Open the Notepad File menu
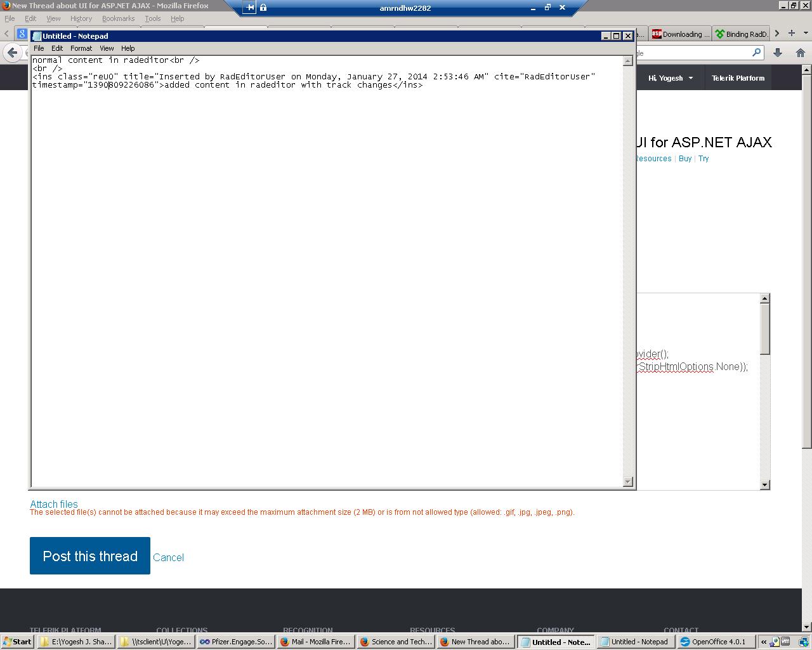Image resolution: width=812 pixels, height=650 pixels. [x=39, y=48]
